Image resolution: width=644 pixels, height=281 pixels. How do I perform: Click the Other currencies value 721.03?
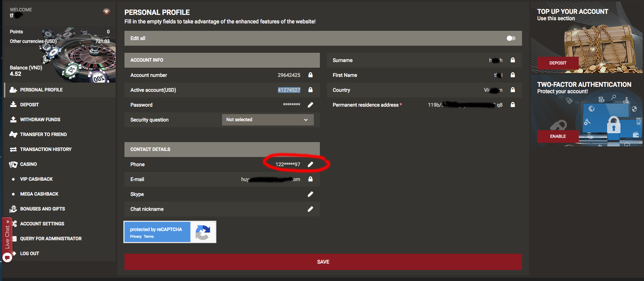coord(102,41)
